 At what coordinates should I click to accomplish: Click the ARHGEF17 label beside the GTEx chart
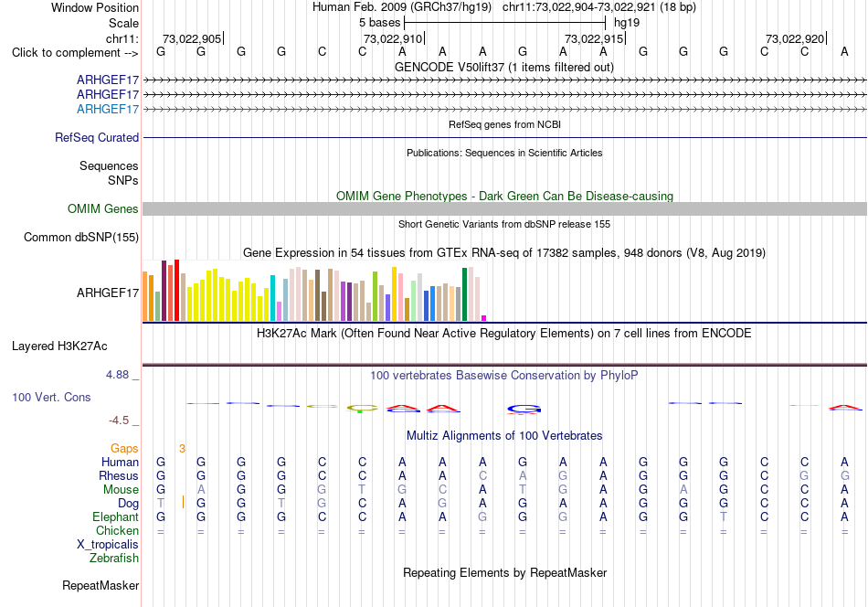pos(108,293)
